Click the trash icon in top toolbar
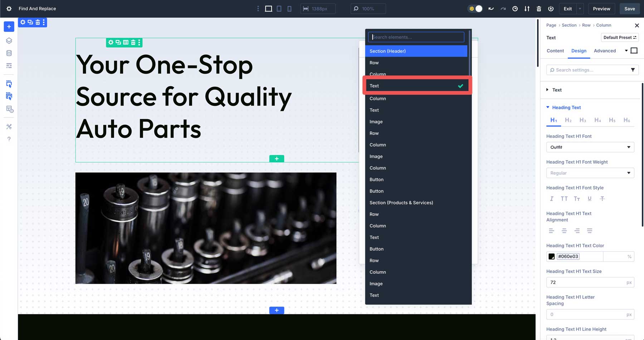Image resolution: width=644 pixels, height=340 pixels. pos(538,8)
